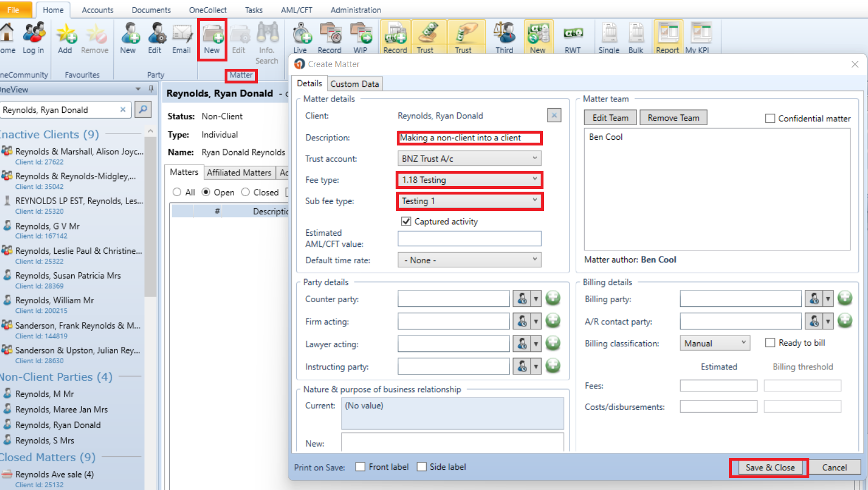
Task: Add to Favourites star icon
Action: click(65, 39)
